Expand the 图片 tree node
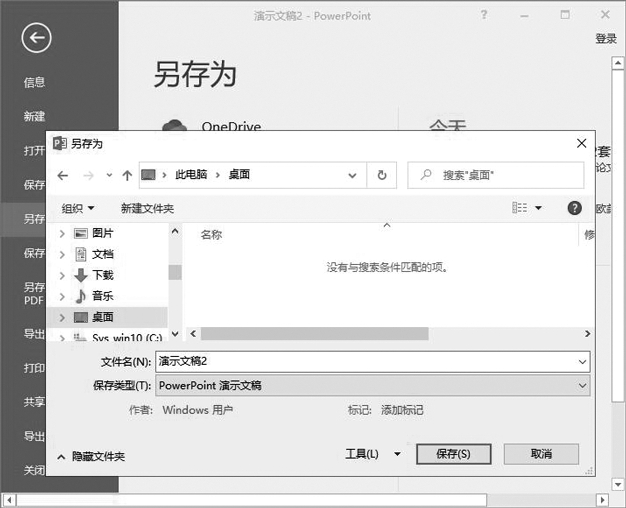Image resolution: width=626 pixels, height=508 pixels. [x=62, y=233]
